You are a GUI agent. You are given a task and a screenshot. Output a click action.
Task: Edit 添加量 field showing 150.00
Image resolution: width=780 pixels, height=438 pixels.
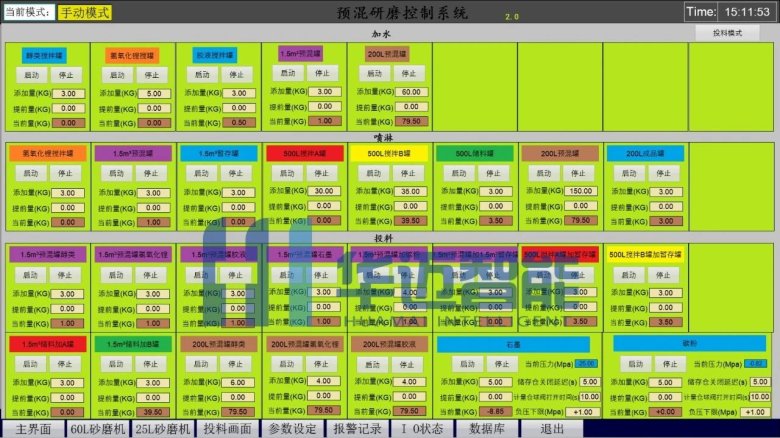click(x=579, y=191)
